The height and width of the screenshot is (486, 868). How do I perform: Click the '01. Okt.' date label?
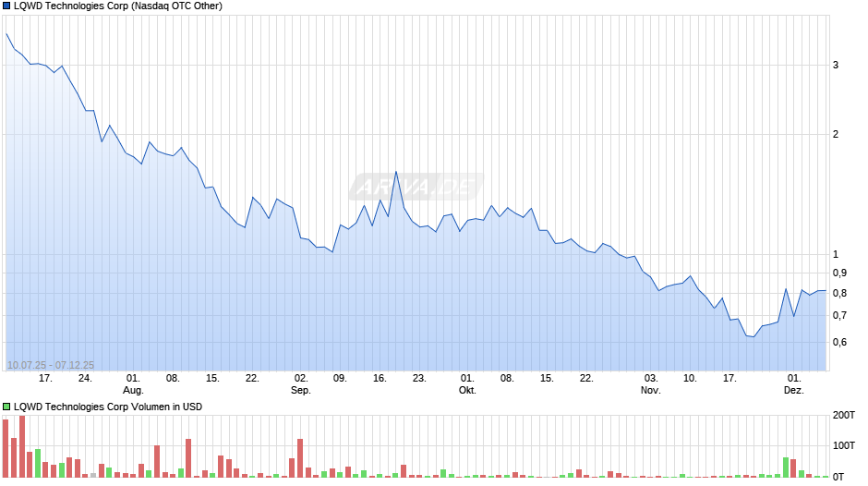tap(467, 384)
